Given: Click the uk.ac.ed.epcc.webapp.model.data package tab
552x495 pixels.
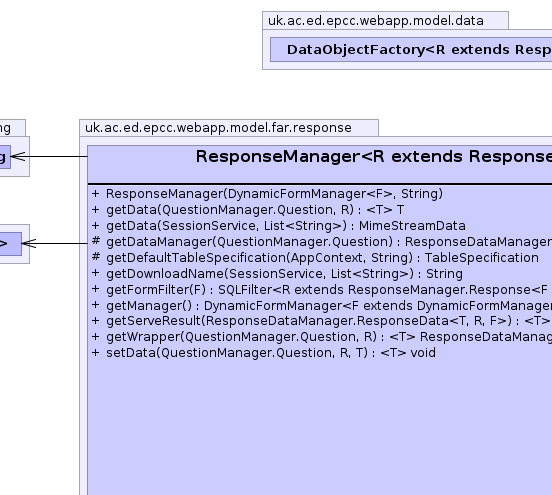Looking at the screenshot, I should (x=385, y=20).
